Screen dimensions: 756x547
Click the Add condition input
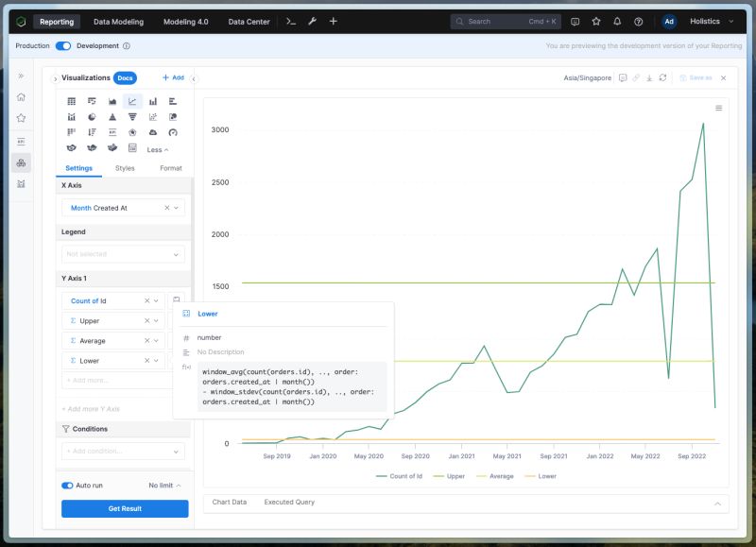[x=123, y=451]
